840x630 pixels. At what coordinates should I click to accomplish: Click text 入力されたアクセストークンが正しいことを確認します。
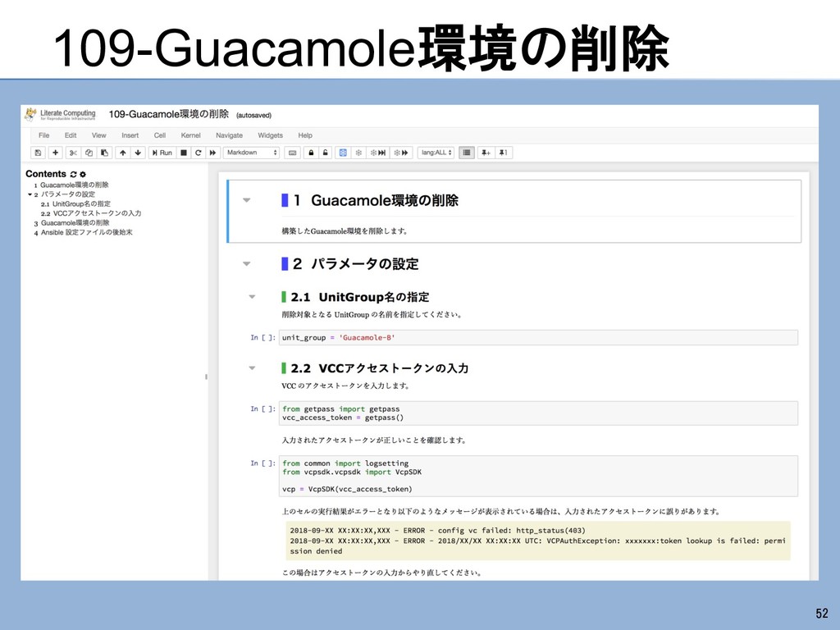point(374,441)
